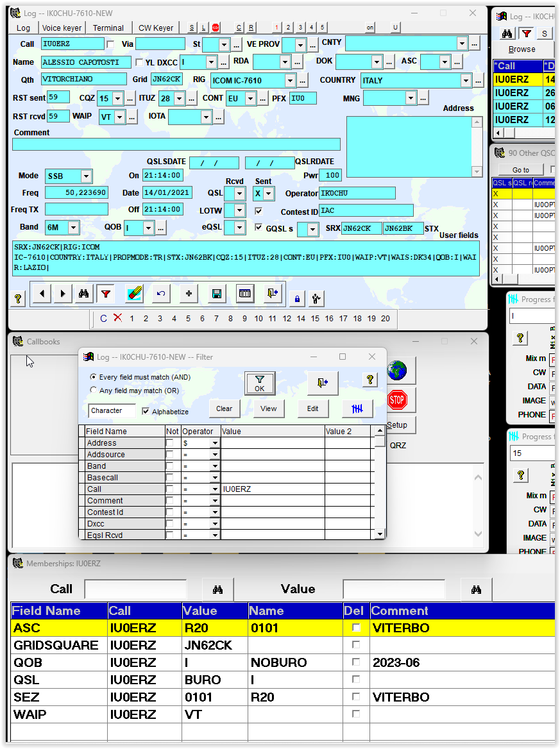This screenshot has height=749, width=560.
Task: Click the Edit button in Filter
Action: pyautogui.click(x=312, y=408)
